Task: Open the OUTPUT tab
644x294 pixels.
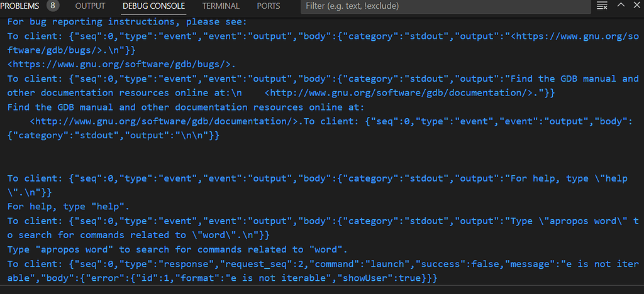Action: [91, 6]
